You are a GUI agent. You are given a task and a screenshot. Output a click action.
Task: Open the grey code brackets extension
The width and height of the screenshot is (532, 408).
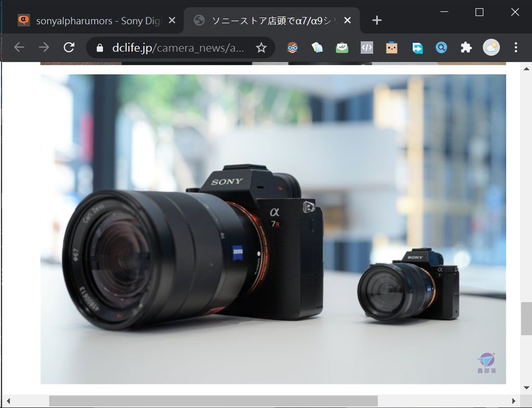(x=367, y=47)
